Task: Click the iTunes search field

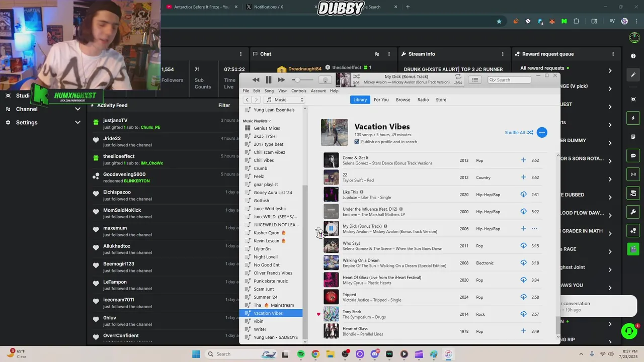Action: click(x=509, y=79)
